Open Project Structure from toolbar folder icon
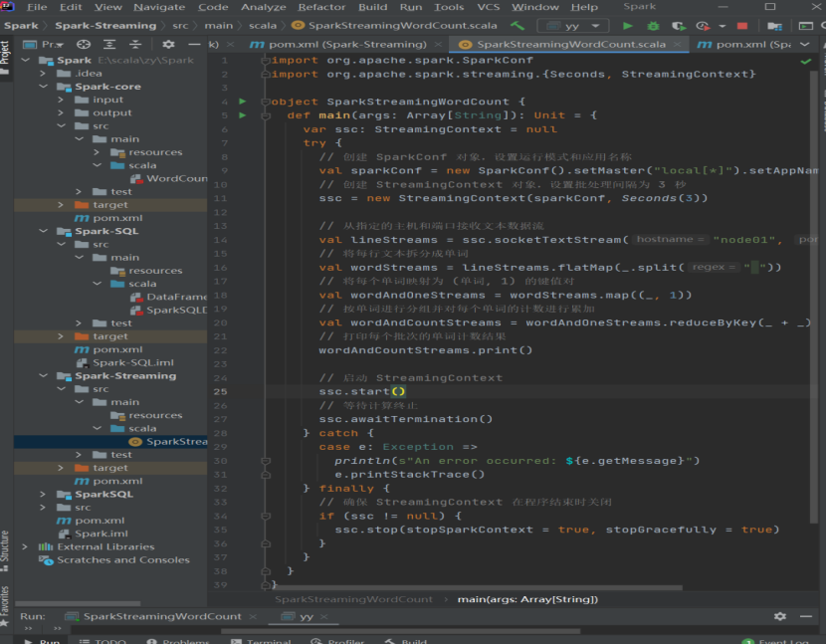Image resolution: width=827 pixels, height=644 pixels. [774, 26]
